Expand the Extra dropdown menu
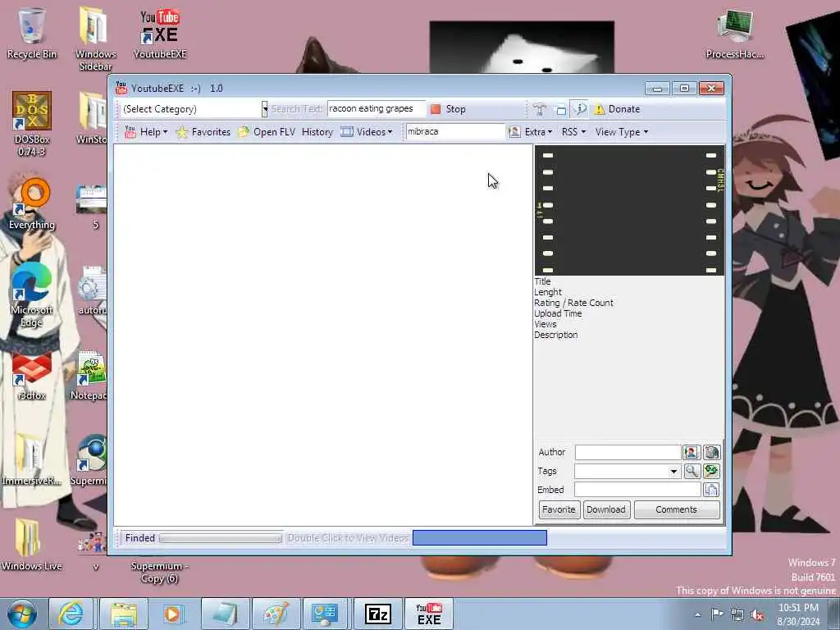This screenshot has height=630, width=840. [x=538, y=132]
